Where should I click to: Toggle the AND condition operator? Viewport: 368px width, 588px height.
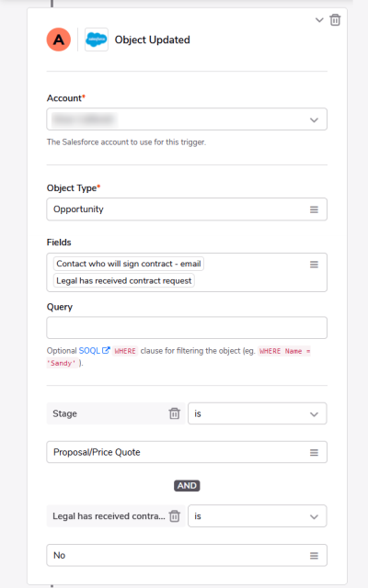(187, 486)
